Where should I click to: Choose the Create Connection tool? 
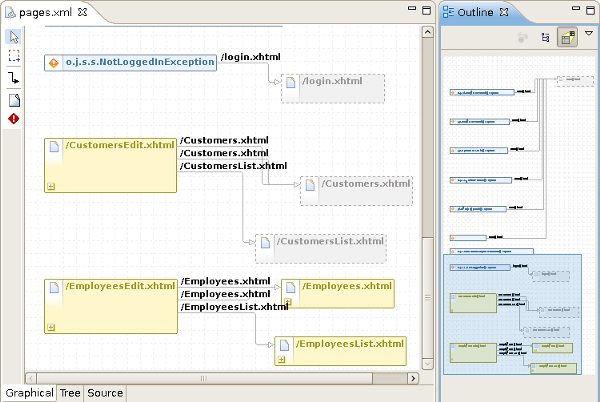(14, 78)
